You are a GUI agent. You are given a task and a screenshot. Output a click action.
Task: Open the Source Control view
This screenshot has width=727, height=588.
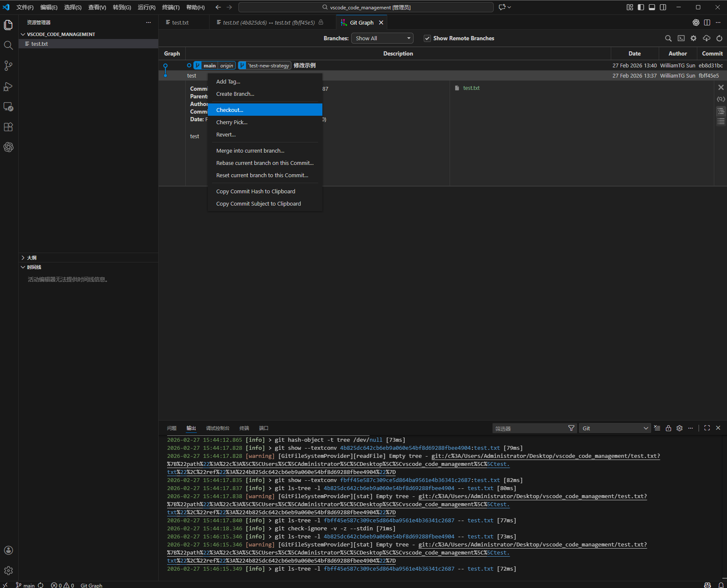pyautogui.click(x=8, y=66)
